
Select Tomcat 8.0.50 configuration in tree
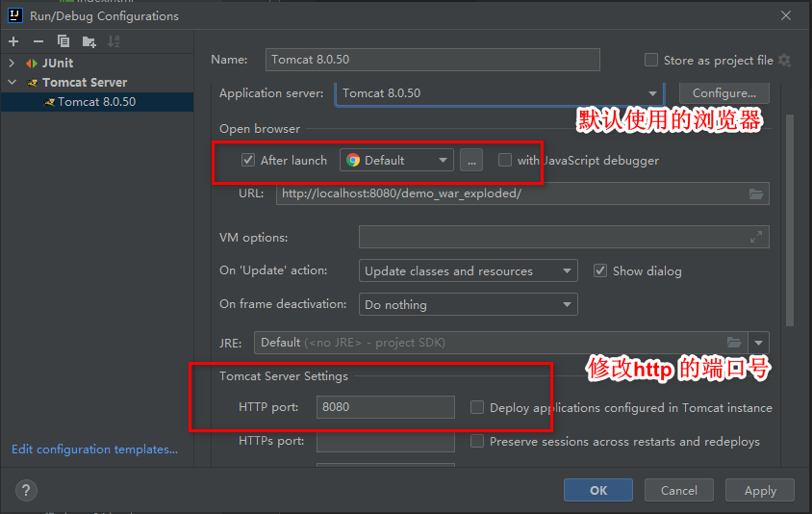point(97,102)
